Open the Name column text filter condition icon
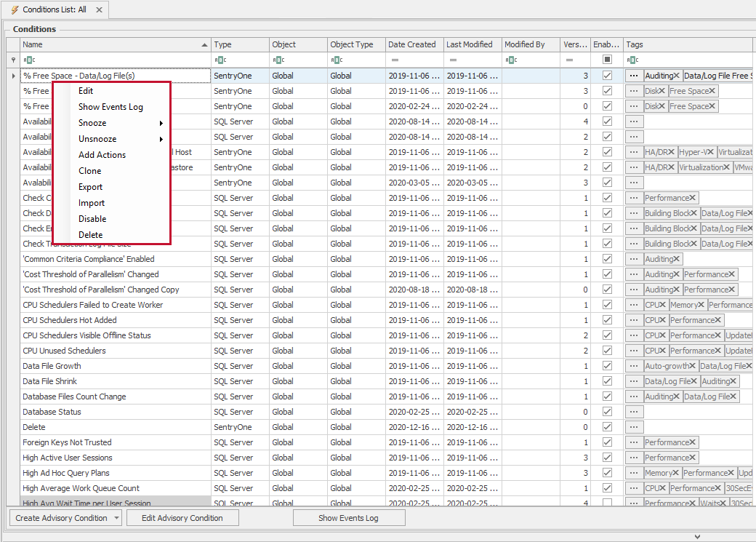 click(28, 59)
